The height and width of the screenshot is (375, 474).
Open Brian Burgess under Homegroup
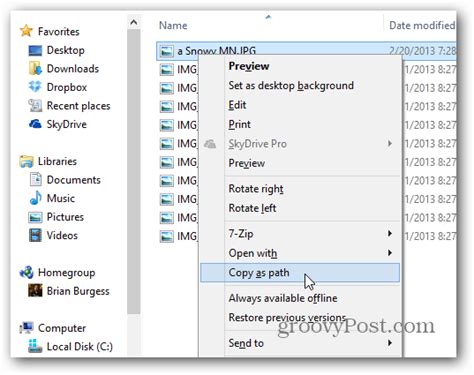(78, 291)
